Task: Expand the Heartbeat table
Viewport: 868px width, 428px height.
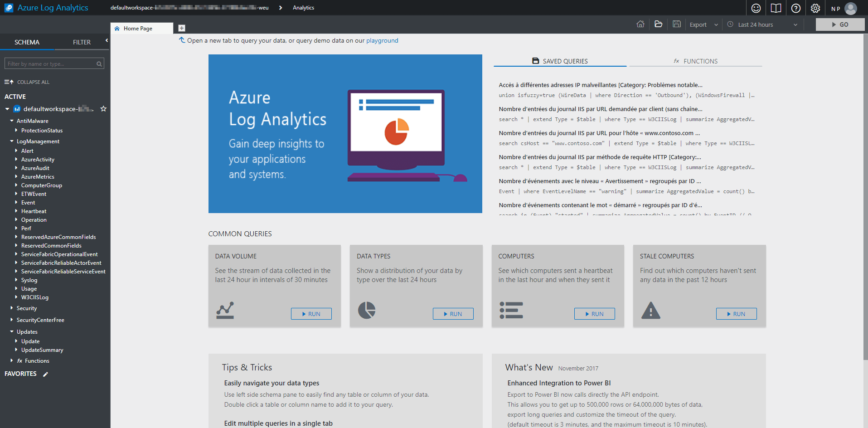Action: pos(16,211)
